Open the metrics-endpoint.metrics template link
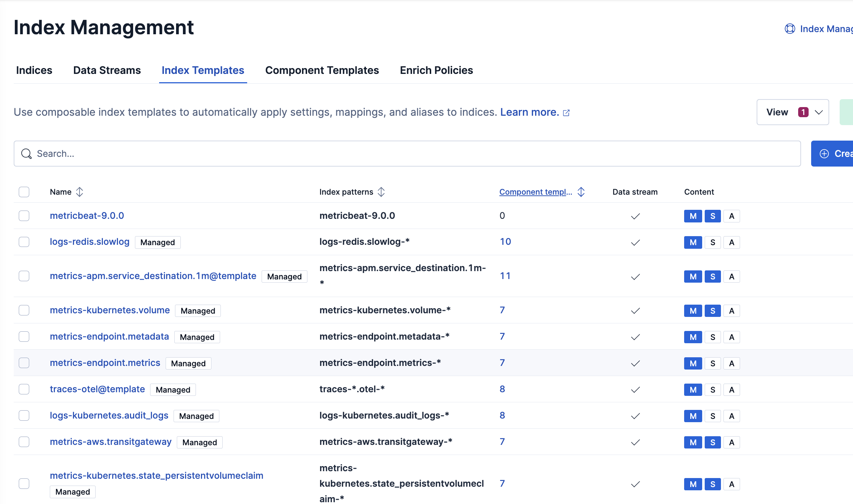Image resolution: width=853 pixels, height=504 pixels. click(105, 363)
